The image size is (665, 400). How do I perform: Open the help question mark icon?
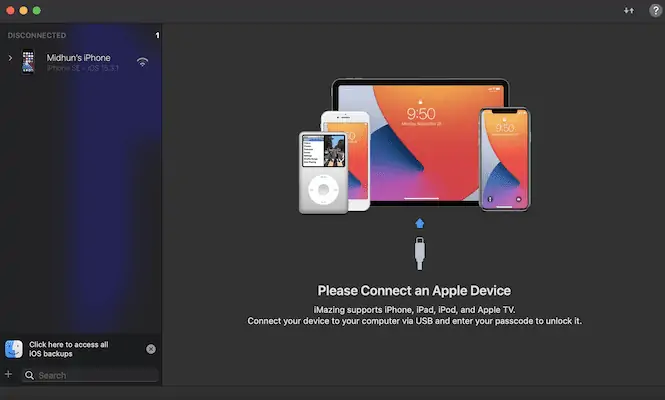coord(654,10)
